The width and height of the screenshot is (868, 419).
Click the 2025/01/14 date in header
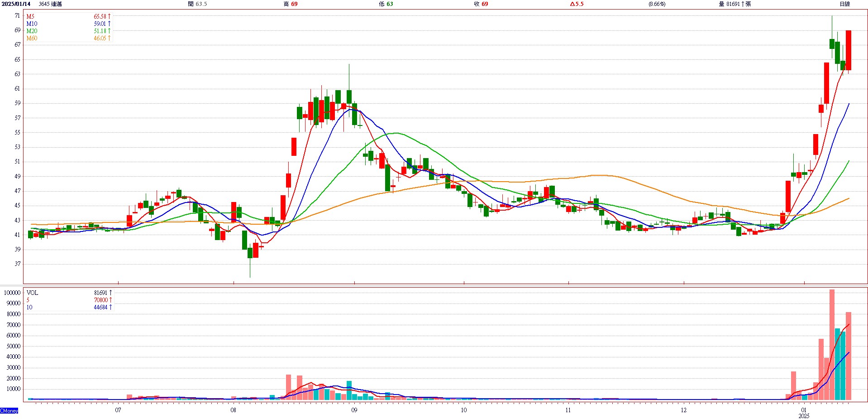coord(16,4)
